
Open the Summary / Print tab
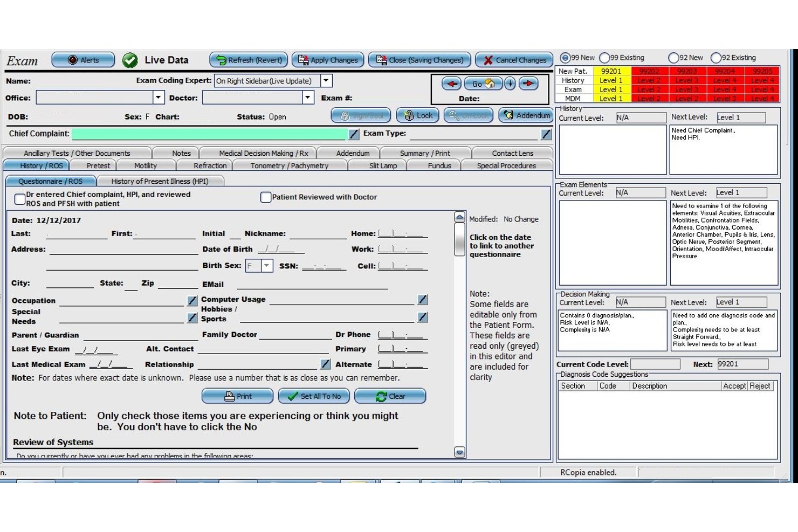[425, 153]
